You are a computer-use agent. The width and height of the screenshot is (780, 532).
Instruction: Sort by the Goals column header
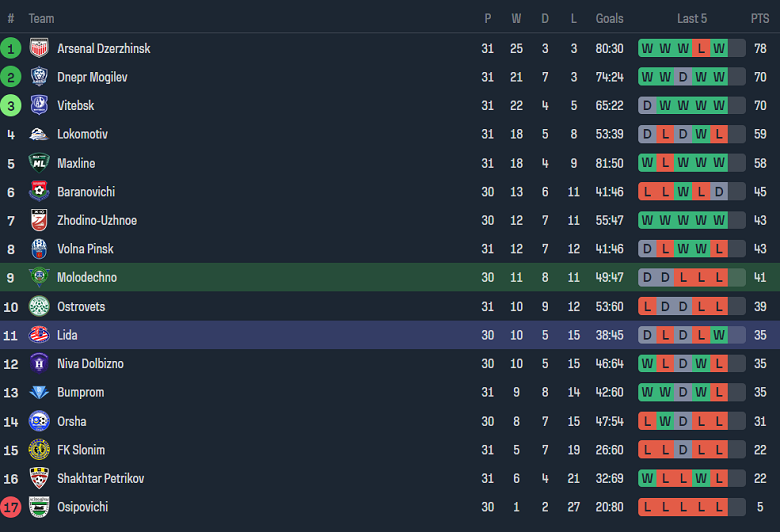[609, 19]
